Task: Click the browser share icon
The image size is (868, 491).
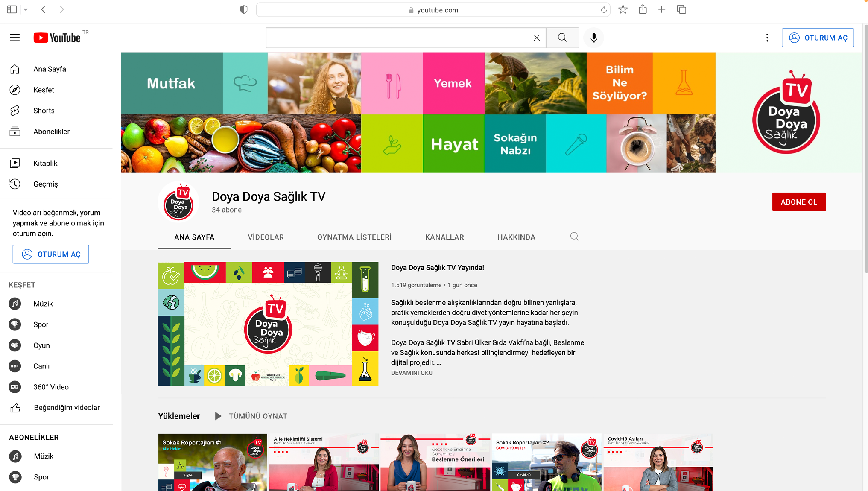Action: pyautogui.click(x=643, y=9)
